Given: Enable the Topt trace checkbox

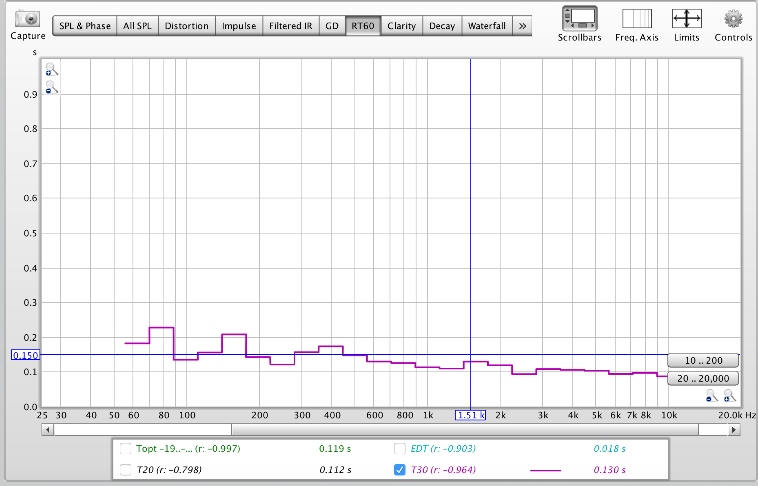Looking at the screenshot, I should (125, 448).
